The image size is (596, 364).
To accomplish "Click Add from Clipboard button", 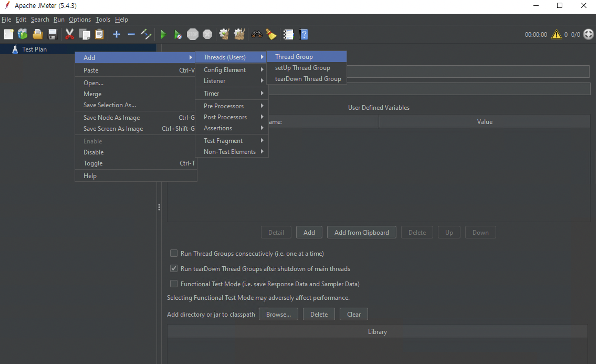I will click(362, 232).
